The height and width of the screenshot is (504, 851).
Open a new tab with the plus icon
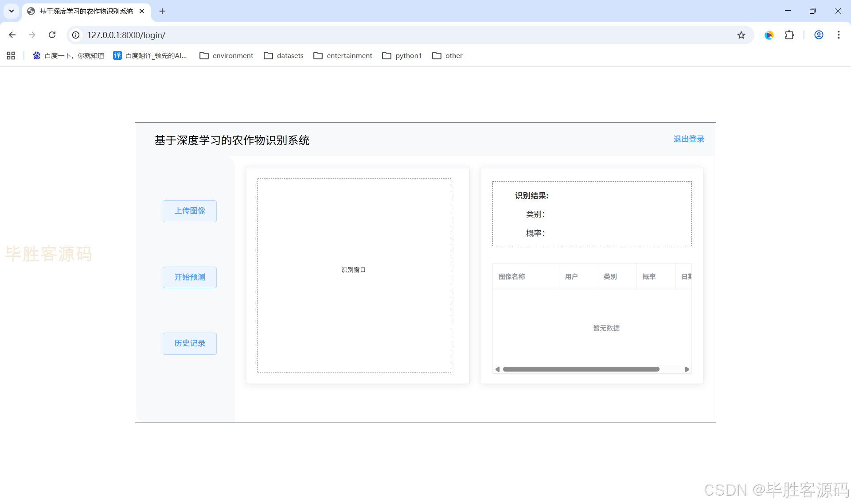[162, 11]
